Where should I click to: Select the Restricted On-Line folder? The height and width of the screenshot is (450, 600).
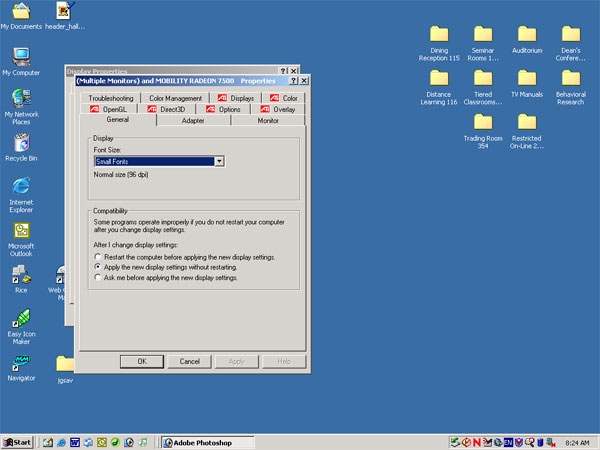coord(527,131)
